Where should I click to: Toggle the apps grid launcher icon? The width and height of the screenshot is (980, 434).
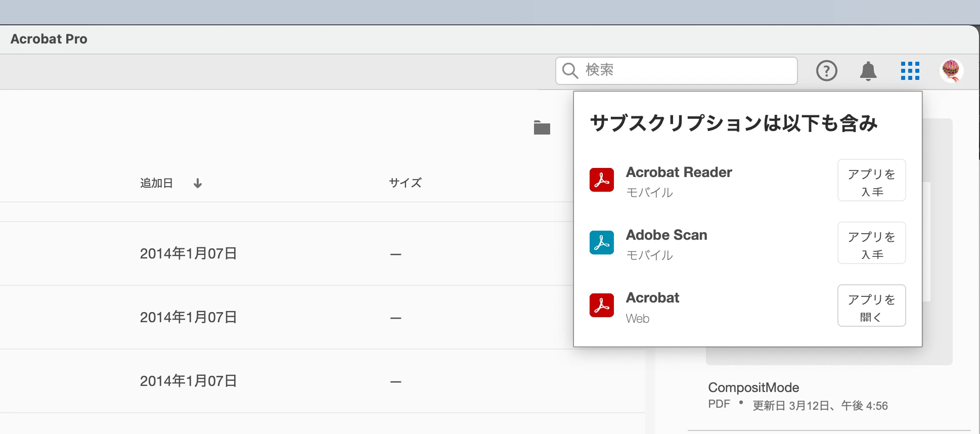point(910,71)
